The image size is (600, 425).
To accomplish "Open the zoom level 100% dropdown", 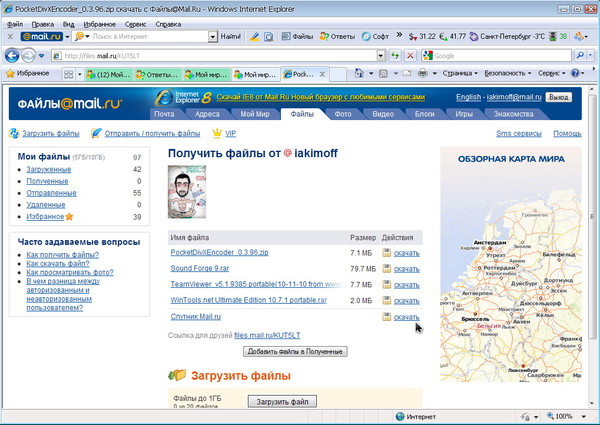I will coord(584,417).
